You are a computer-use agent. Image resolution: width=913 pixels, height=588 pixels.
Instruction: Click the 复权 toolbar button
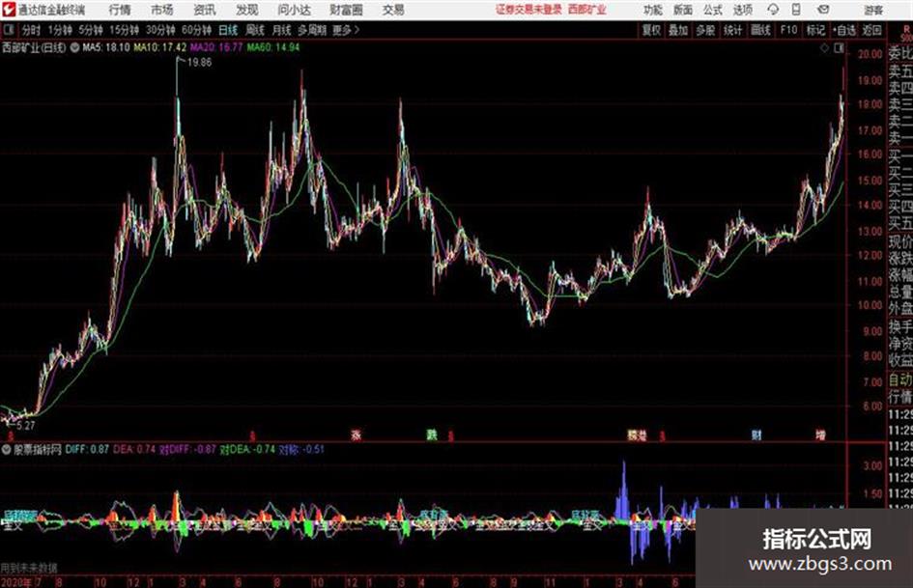pyautogui.click(x=651, y=30)
